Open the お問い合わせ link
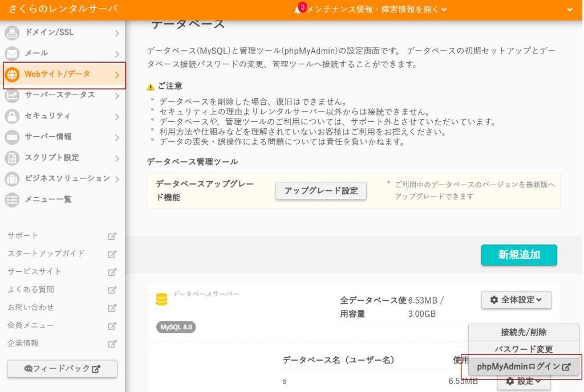584x392 pixels. coord(31,307)
